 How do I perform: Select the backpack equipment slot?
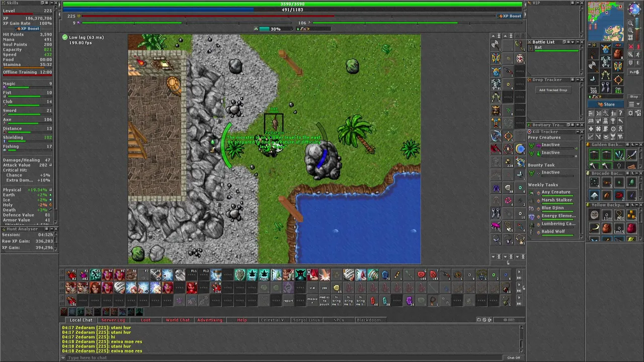click(618, 53)
